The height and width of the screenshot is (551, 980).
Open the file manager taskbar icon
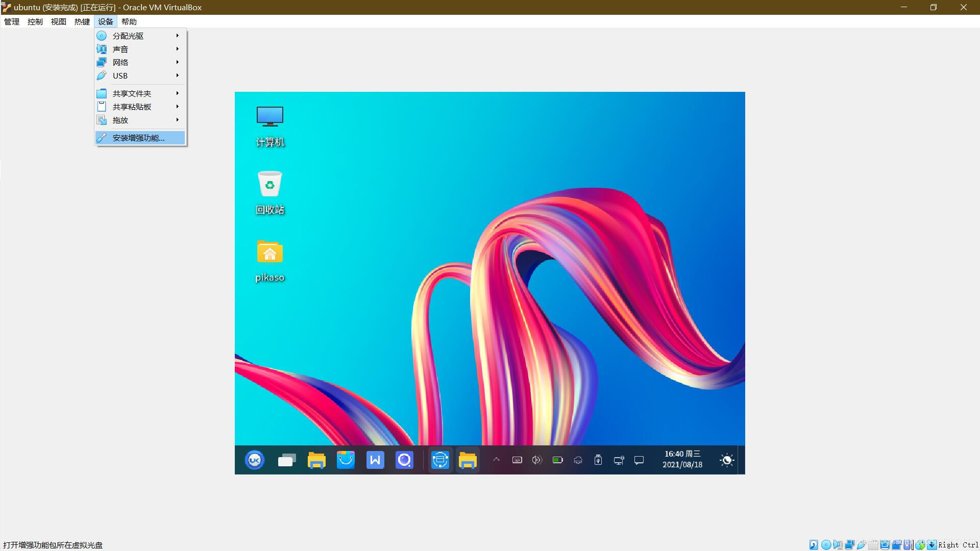tap(316, 460)
